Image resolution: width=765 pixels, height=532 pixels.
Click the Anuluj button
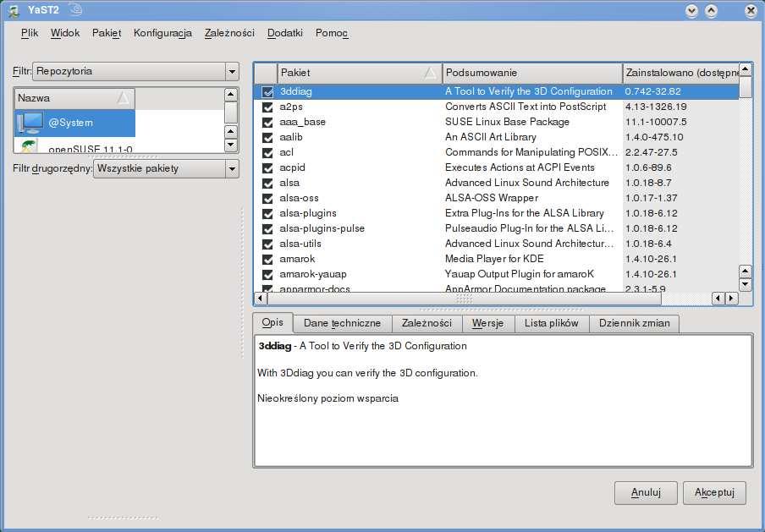click(x=646, y=492)
